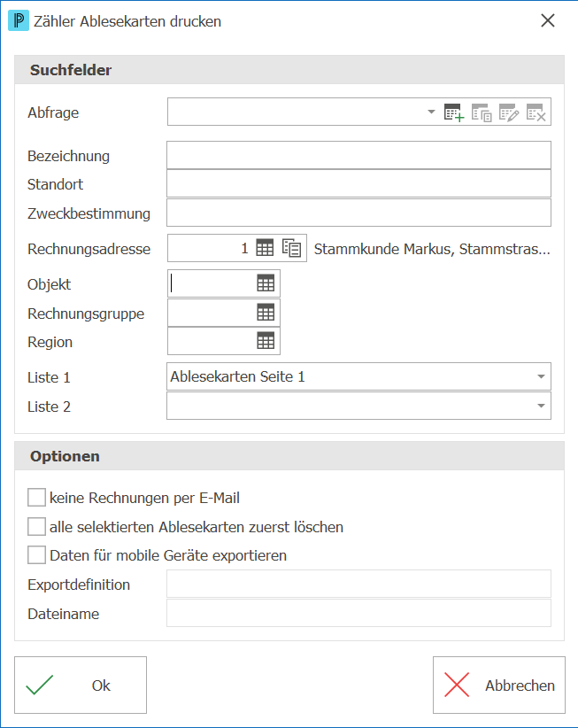Click the Optionen section header
The width and height of the screenshot is (578, 728).
(x=289, y=456)
